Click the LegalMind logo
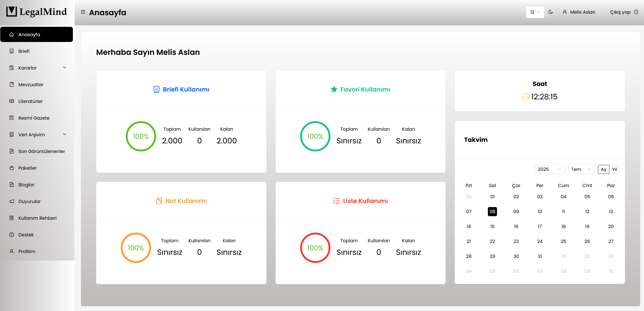Screen dimensions: 644x311 pos(37,12)
